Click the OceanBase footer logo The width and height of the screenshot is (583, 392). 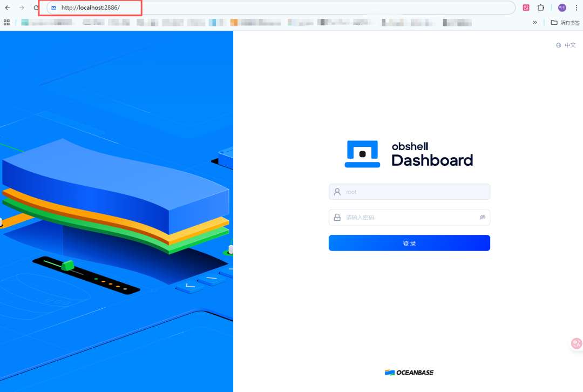(x=409, y=372)
